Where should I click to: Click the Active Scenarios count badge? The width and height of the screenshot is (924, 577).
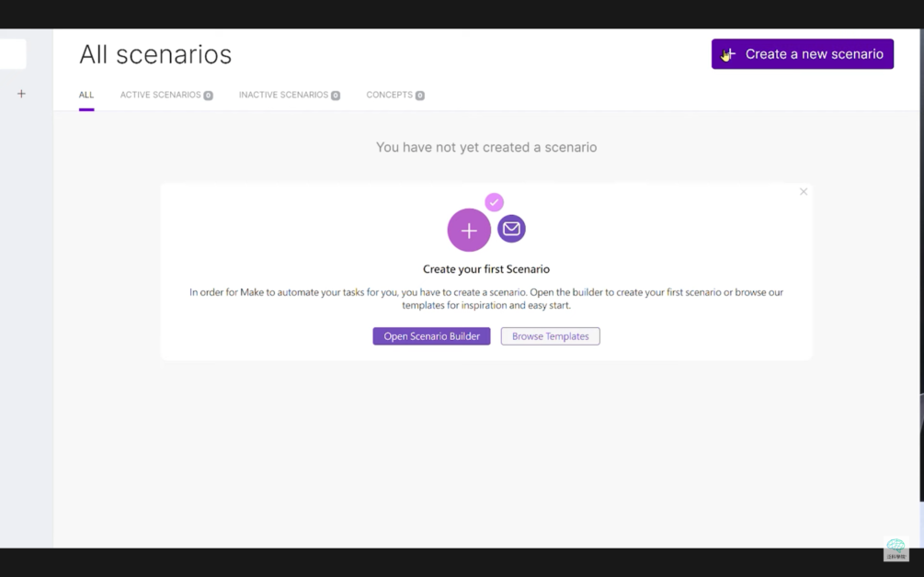click(x=209, y=96)
